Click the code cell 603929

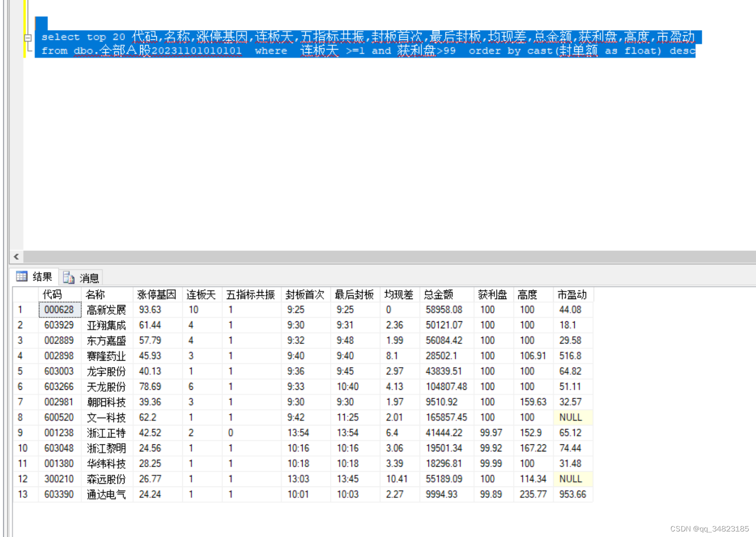[x=60, y=325]
